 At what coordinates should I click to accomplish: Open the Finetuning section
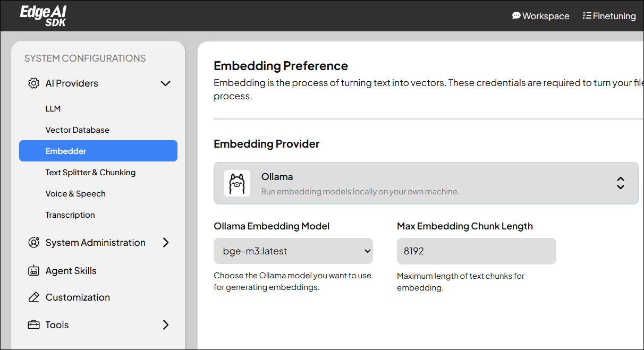pyautogui.click(x=609, y=15)
